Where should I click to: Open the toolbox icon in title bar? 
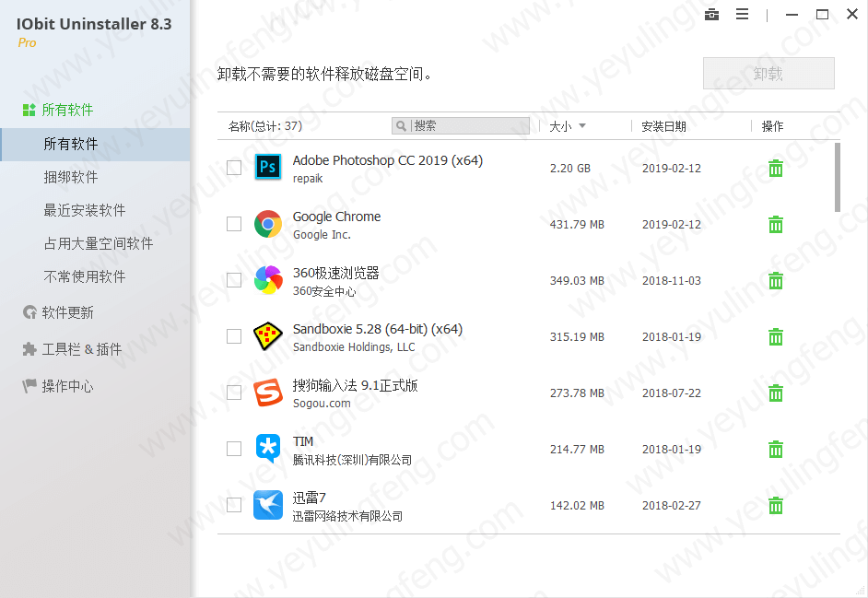(712, 15)
